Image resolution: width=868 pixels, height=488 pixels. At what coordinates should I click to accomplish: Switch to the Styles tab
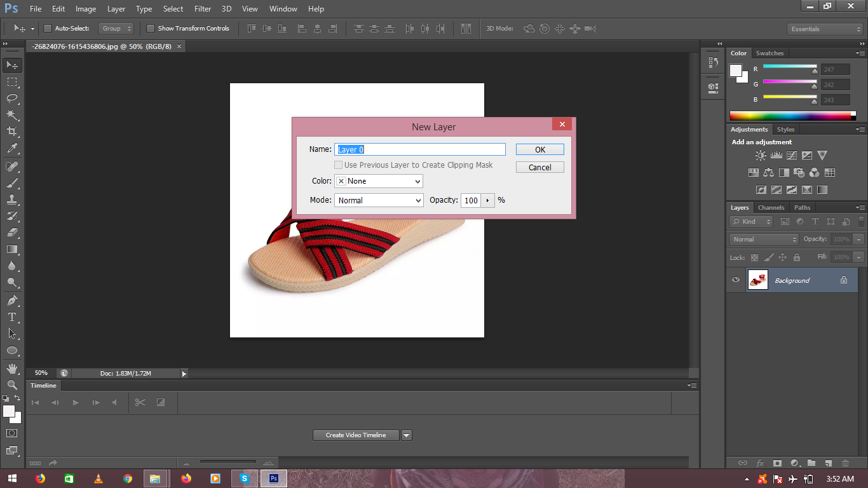(x=786, y=130)
